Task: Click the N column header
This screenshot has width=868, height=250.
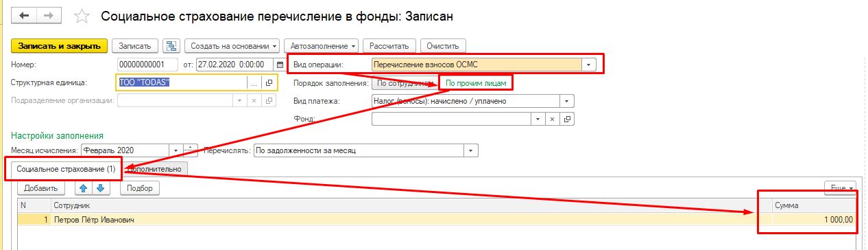Action: pyautogui.click(x=34, y=205)
